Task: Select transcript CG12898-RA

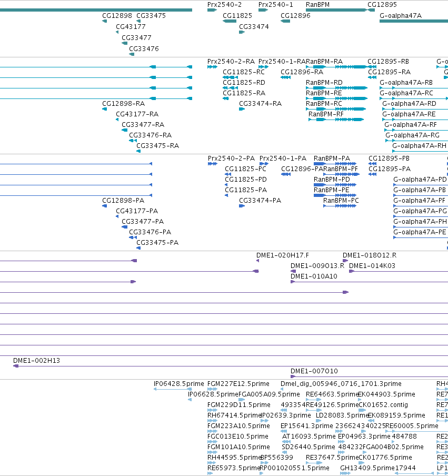Action: (124, 104)
